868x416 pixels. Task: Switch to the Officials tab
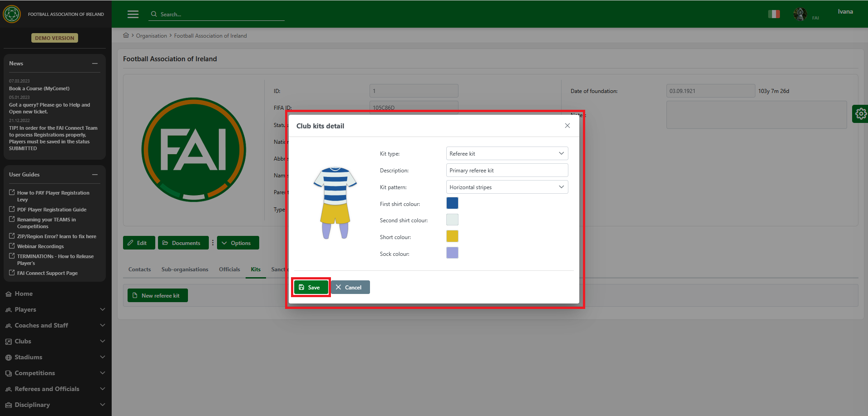click(x=229, y=269)
